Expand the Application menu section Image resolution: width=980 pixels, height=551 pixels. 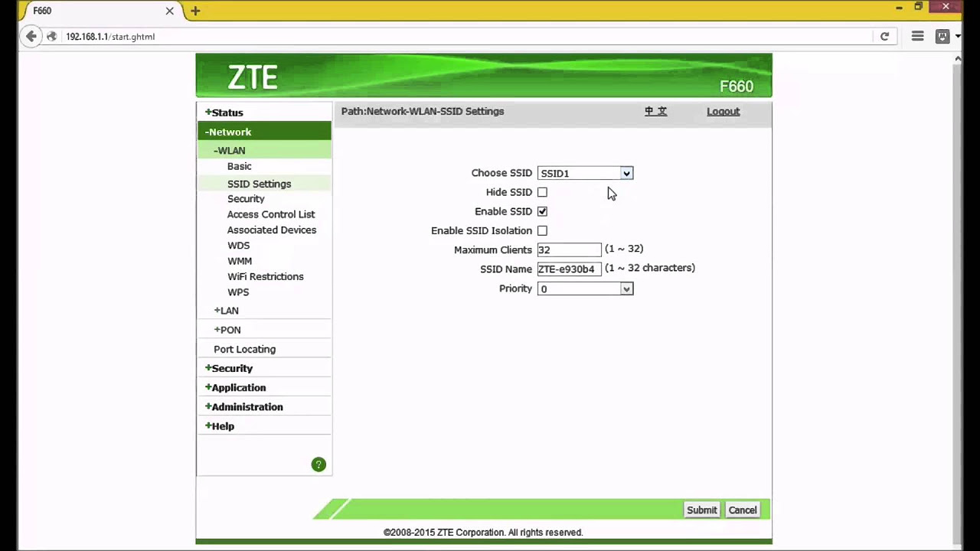tap(235, 387)
